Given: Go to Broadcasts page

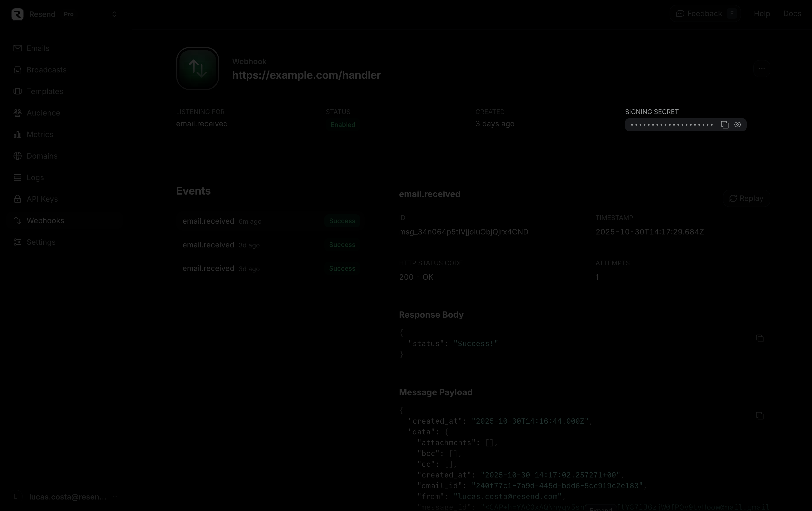Looking at the screenshot, I should [46, 70].
